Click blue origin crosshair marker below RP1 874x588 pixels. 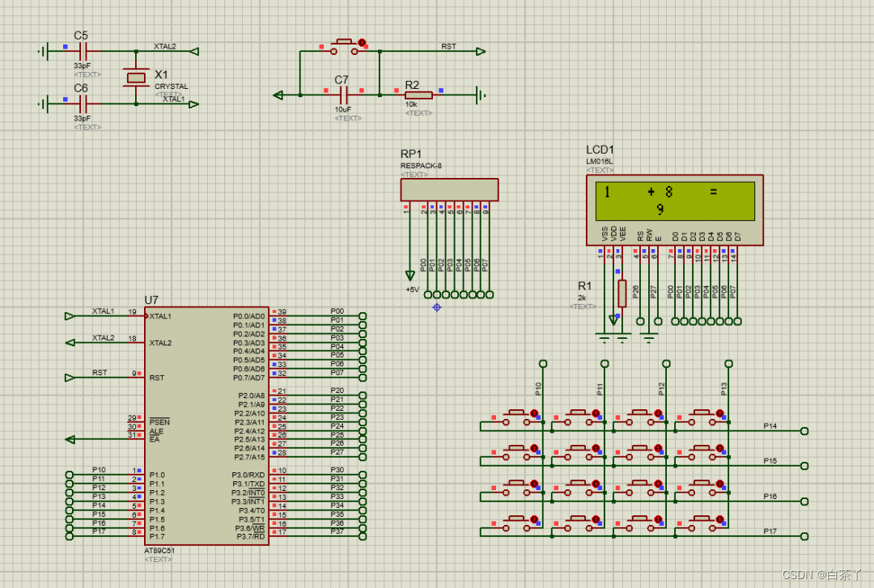click(437, 307)
